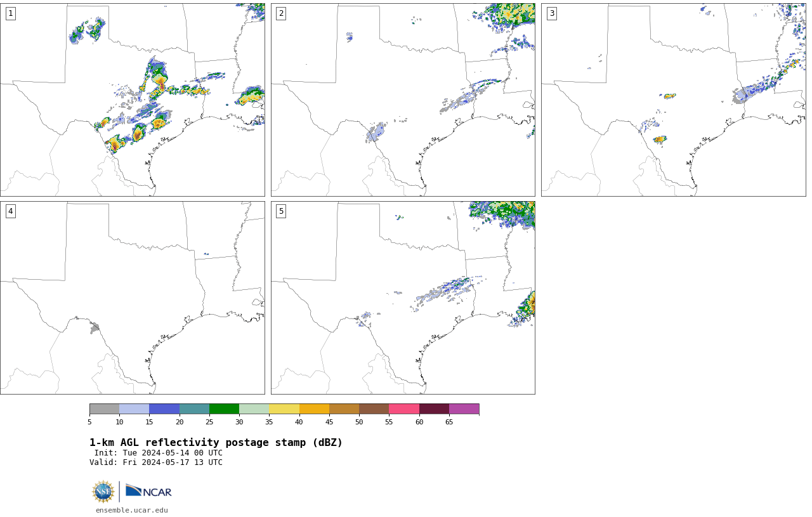Open ensemble member 1 reflectivity map
The width and height of the screenshot is (812, 517).
tap(133, 100)
